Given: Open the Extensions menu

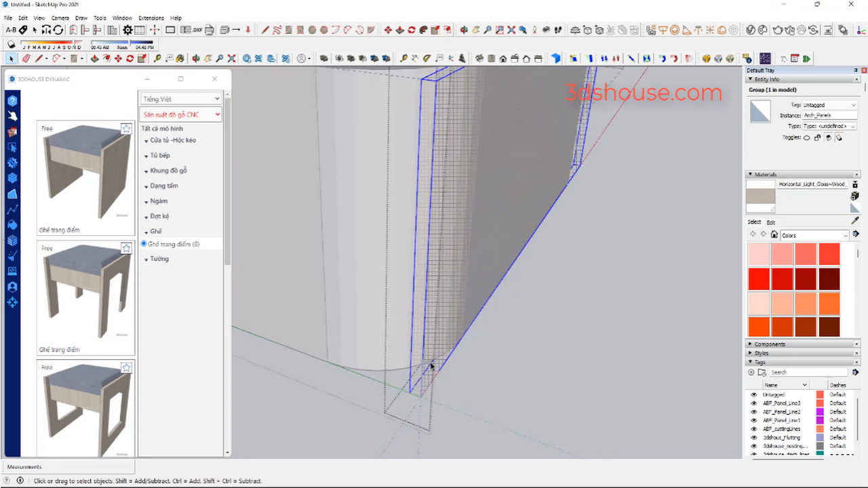Looking at the screenshot, I should [151, 18].
